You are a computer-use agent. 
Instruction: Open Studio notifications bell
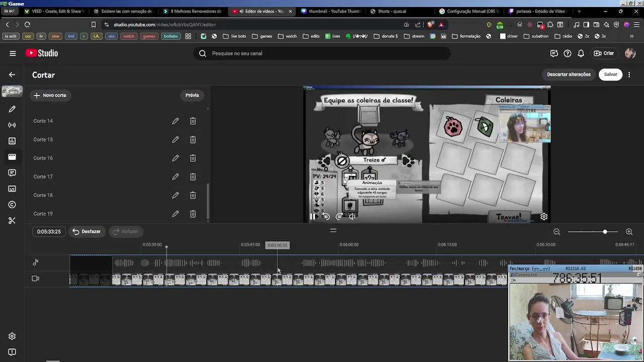[581, 53]
